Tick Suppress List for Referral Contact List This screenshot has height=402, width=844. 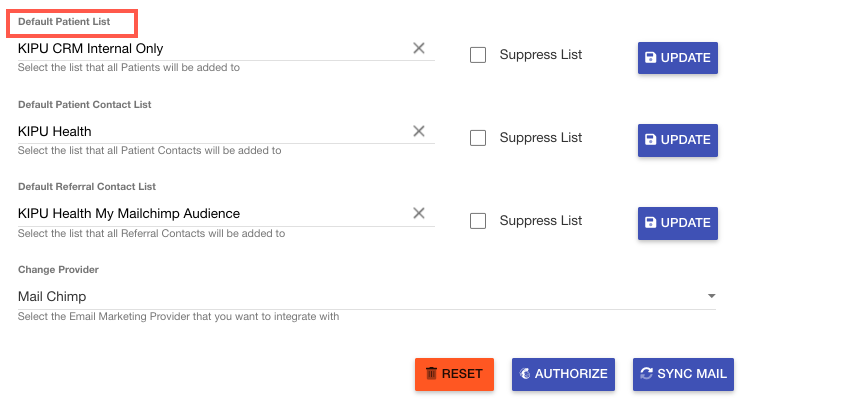(478, 221)
